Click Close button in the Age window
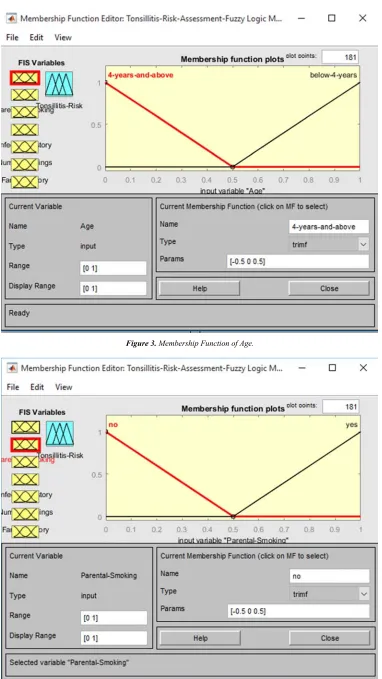The width and height of the screenshot is (382, 679). (x=329, y=288)
